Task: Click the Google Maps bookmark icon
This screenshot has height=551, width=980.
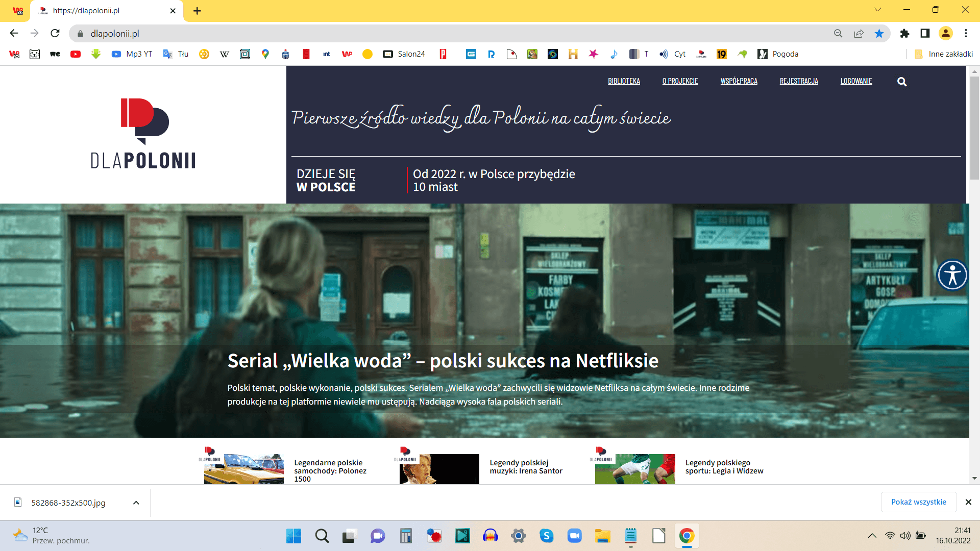Action: pos(265,54)
